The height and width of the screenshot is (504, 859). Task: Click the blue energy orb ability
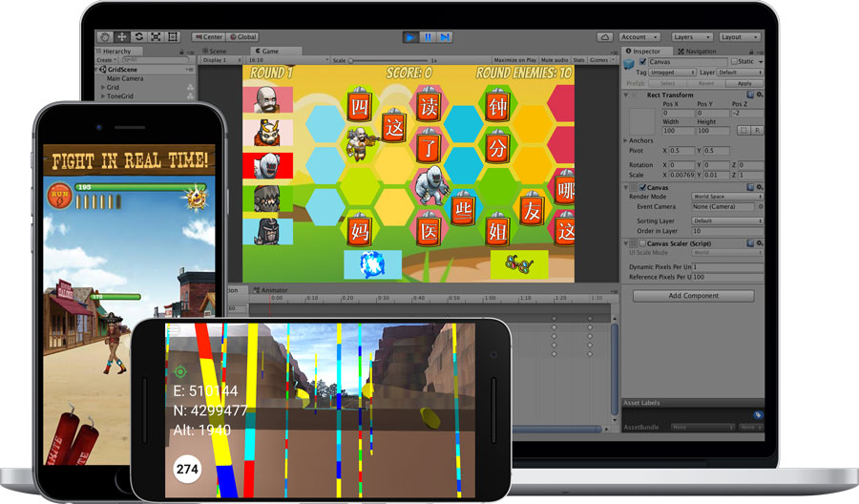click(x=372, y=265)
